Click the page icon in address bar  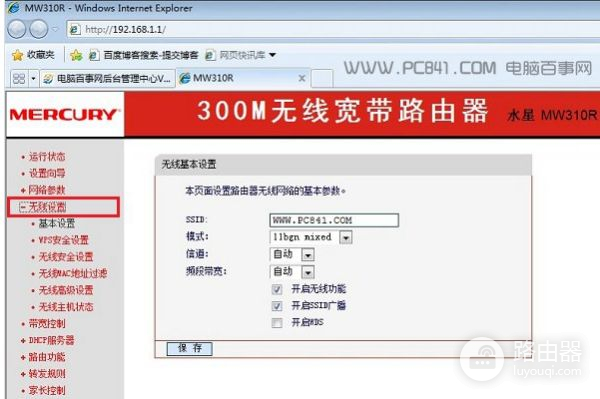pos(75,29)
